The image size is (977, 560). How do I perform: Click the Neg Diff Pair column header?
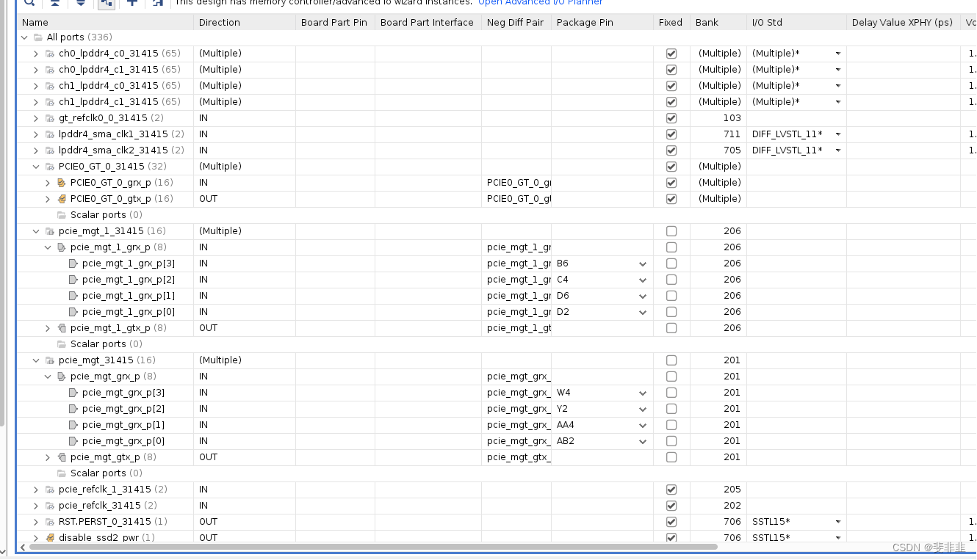[516, 22]
